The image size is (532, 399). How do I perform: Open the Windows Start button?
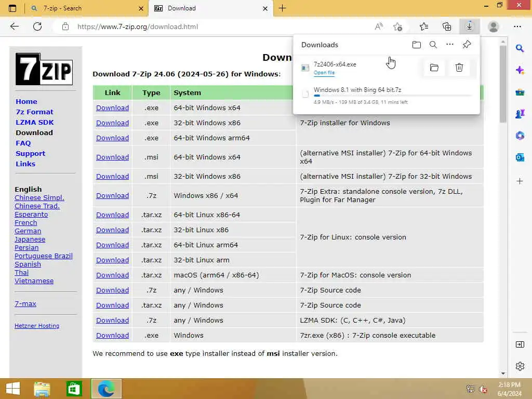click(13, 389)
